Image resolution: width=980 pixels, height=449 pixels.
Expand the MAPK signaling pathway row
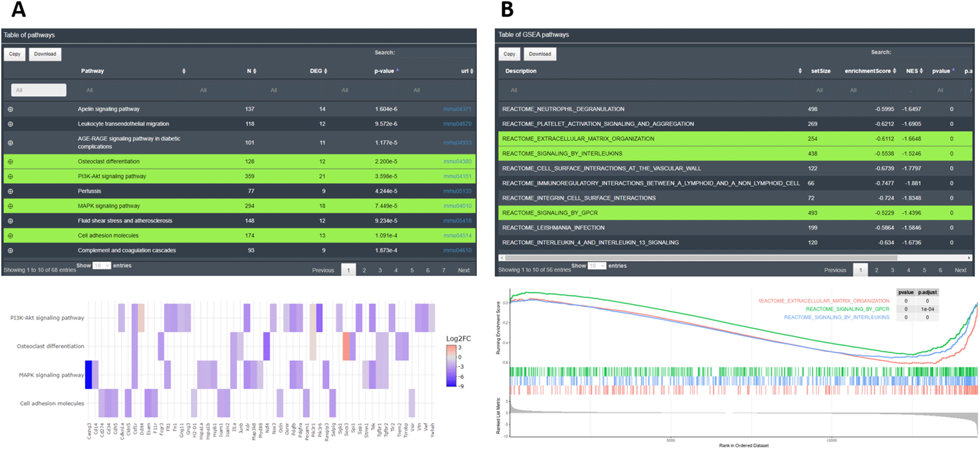pyautogui.click(x=10, y=206)
